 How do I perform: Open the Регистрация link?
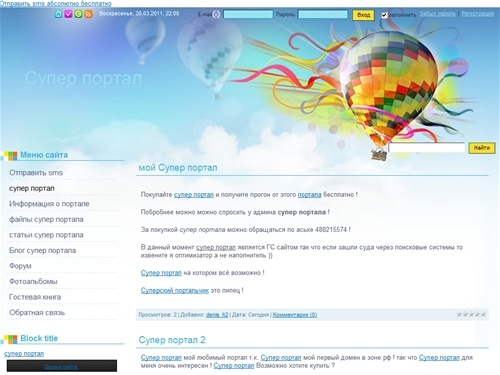[477, 14]
